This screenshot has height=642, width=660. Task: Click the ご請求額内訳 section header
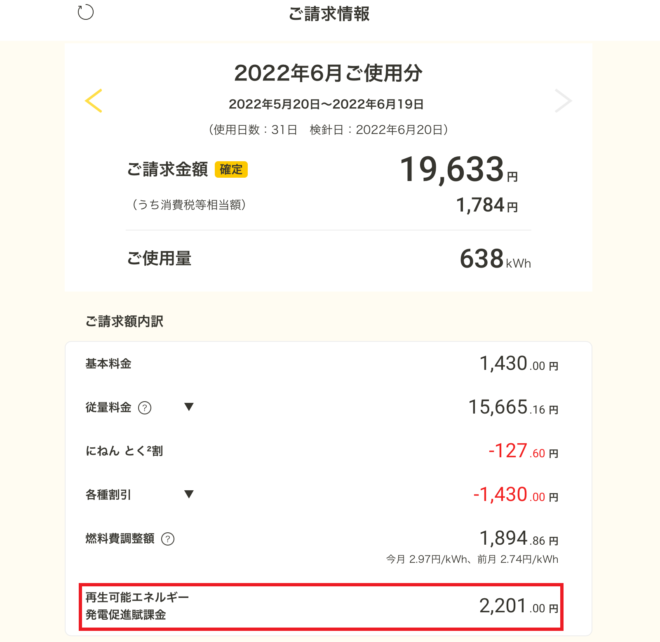point(124,321)
